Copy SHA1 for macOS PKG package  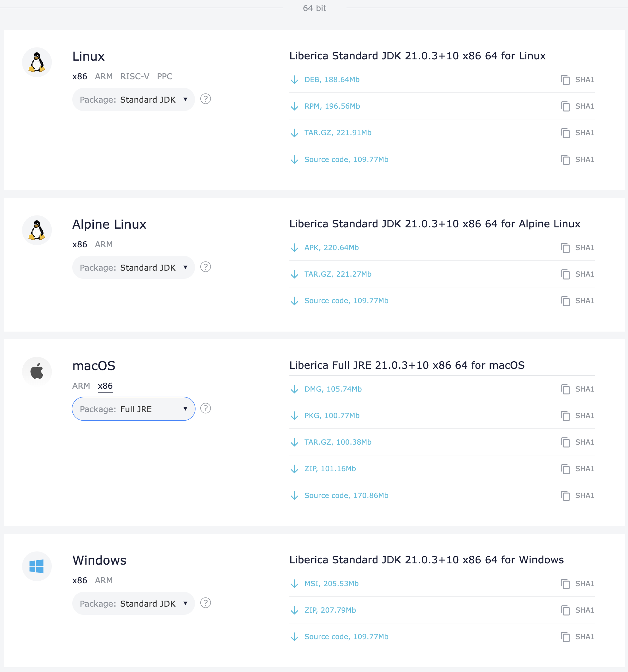click(x=577, y=416)
